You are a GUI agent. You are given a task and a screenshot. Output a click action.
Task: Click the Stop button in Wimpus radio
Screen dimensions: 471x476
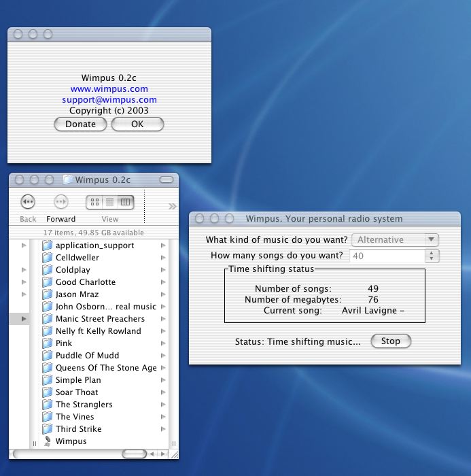click(391, 341)
